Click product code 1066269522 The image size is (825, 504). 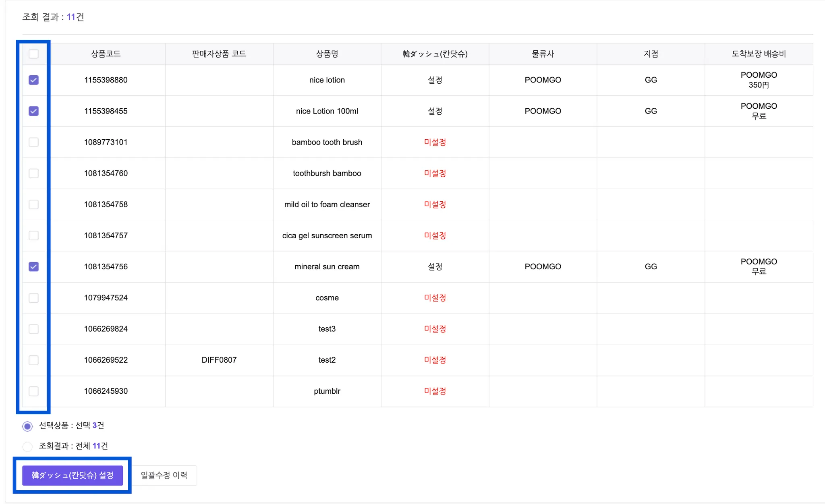click(x=106, y=360)
